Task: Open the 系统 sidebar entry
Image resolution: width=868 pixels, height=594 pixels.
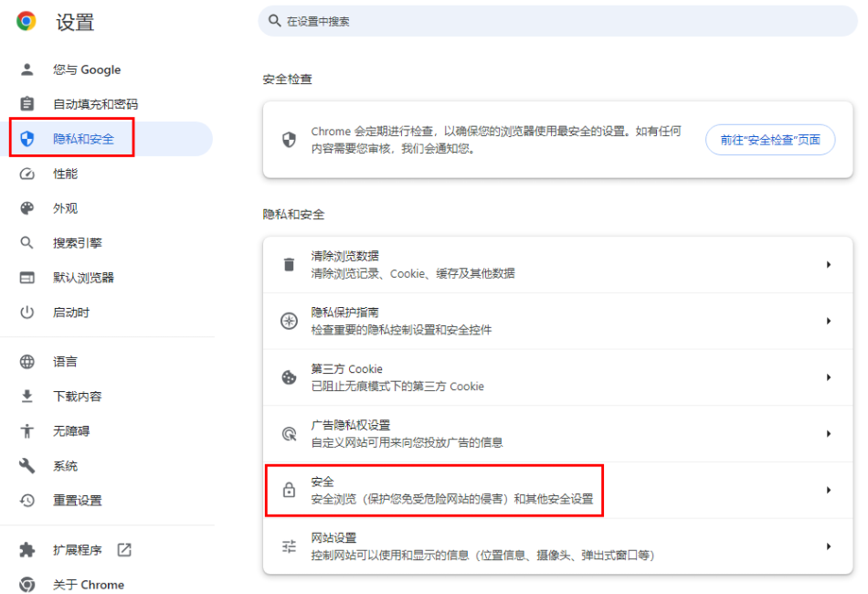Action: pos(106,465)
